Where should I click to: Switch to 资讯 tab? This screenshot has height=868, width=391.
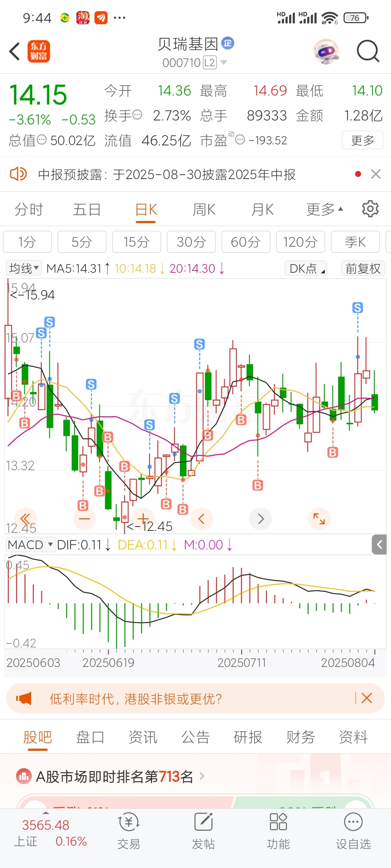[143, 737]
